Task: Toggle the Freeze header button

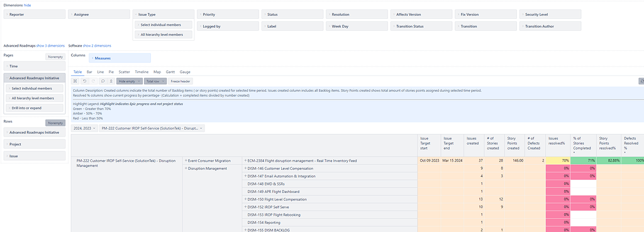Action: click(180, 81)
